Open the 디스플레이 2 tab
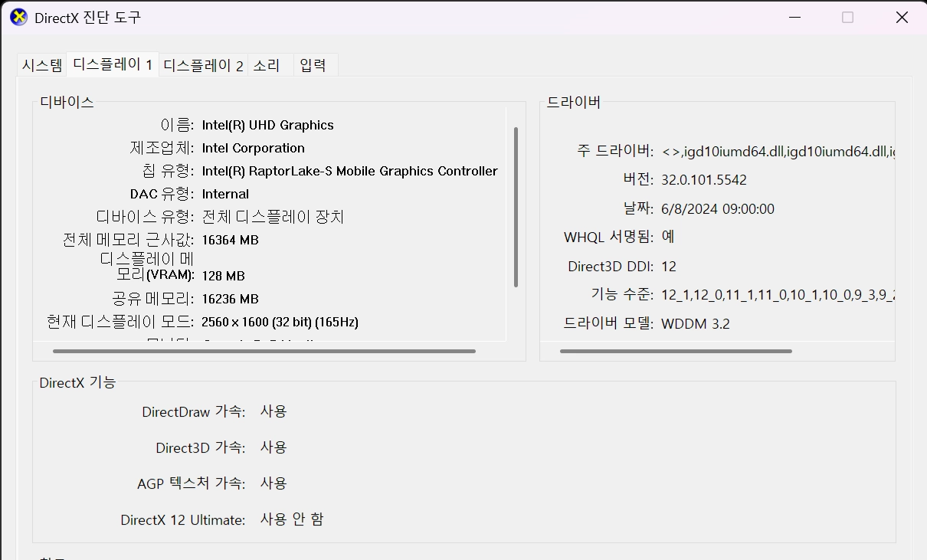Image resolution: width=927 pixels, height=560 pixels. coord(203,65)
